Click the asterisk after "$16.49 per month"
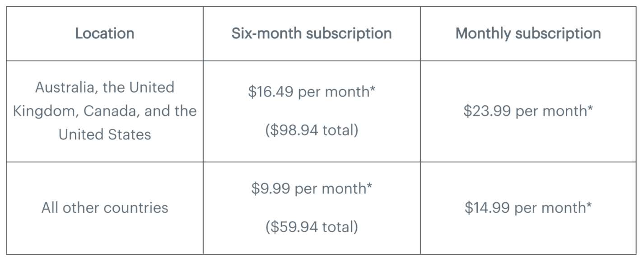 373,90
